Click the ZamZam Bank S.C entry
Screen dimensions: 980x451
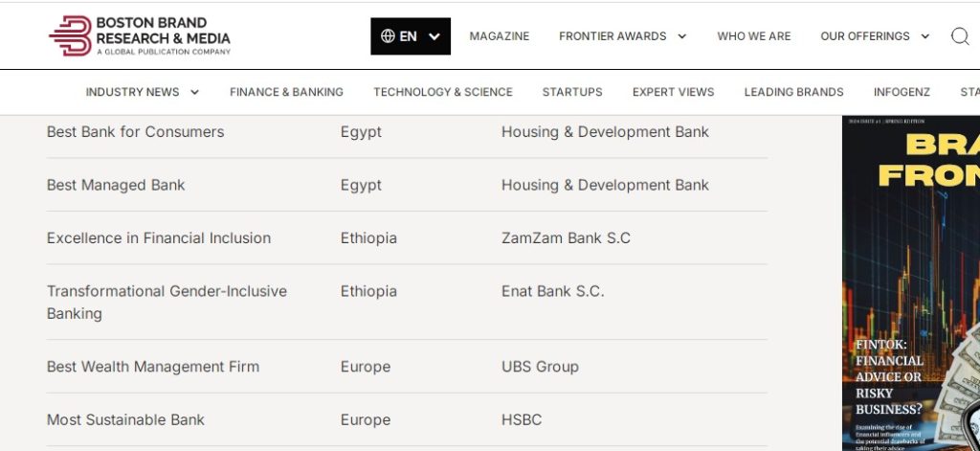(566, 238)
